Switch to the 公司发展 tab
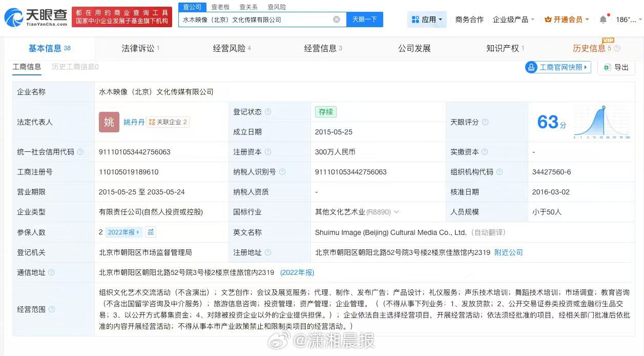The height and width of the screenshot is (356, 644). (414, 48)
